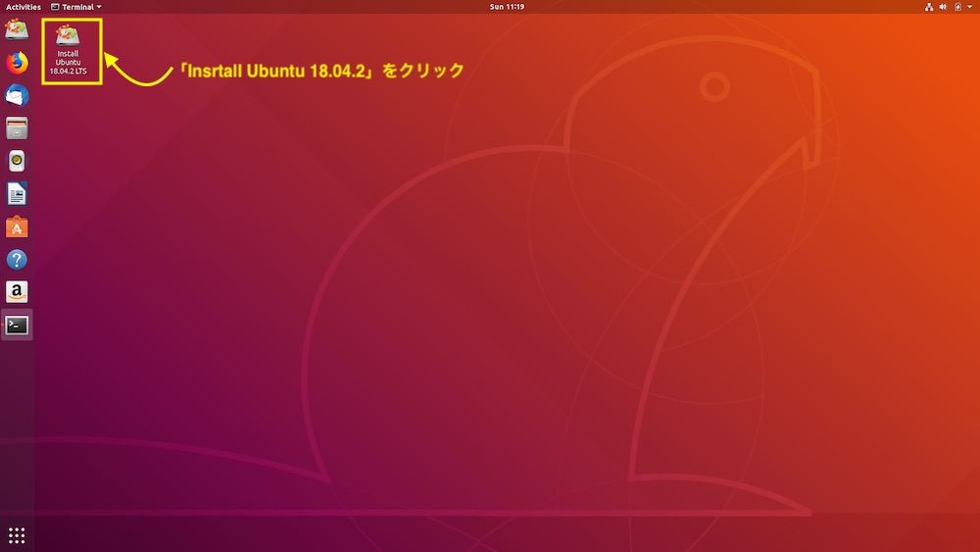Open the clock and calendar showing Sun 11:19

[x=507, y=7]
